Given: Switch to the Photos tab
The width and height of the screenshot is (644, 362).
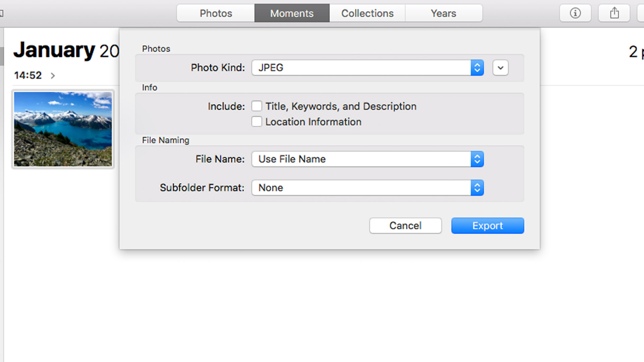Looking at the screenshot, I should (215, 13).
